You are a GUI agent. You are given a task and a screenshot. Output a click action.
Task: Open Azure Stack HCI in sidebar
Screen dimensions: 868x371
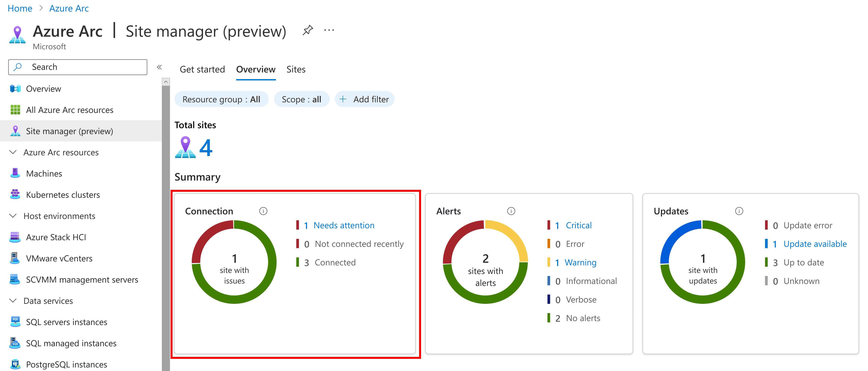point(56,237)
